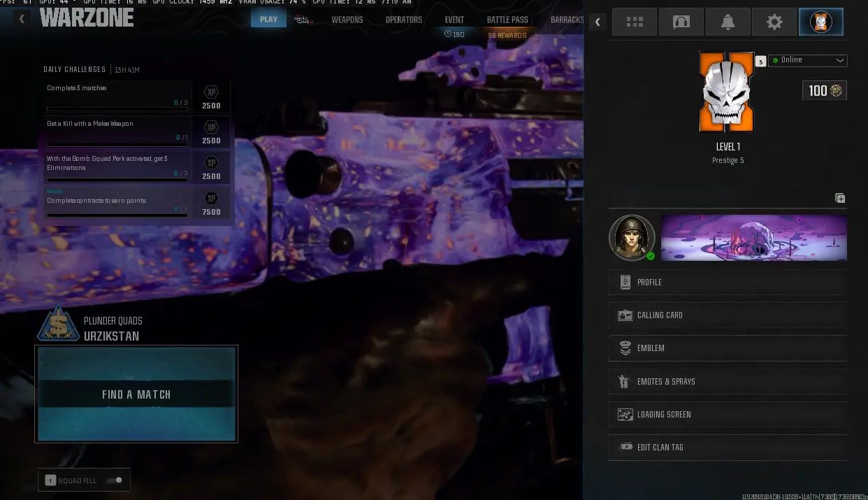The height and width of the screenshot is (500, 868).
Task: Switch to the WEAPONS tab
Action: [347, 20]
